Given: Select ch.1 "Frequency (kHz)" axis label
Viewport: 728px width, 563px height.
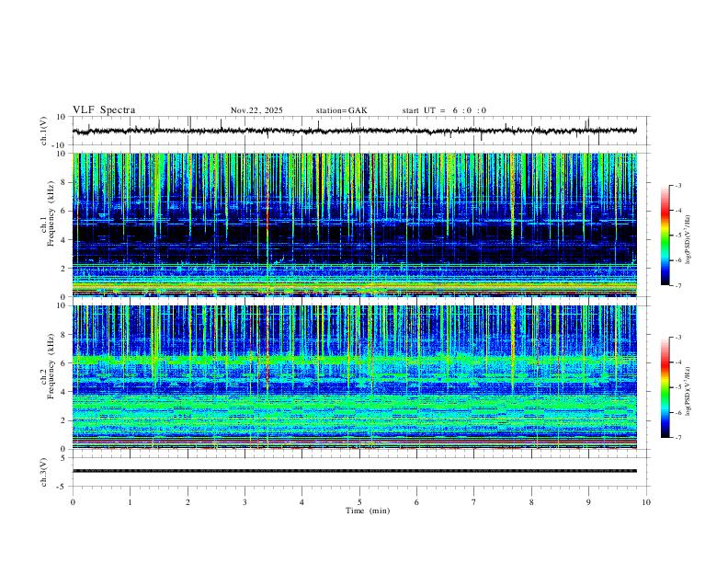Looking at the screenshot, I should (x=51, y=212).
